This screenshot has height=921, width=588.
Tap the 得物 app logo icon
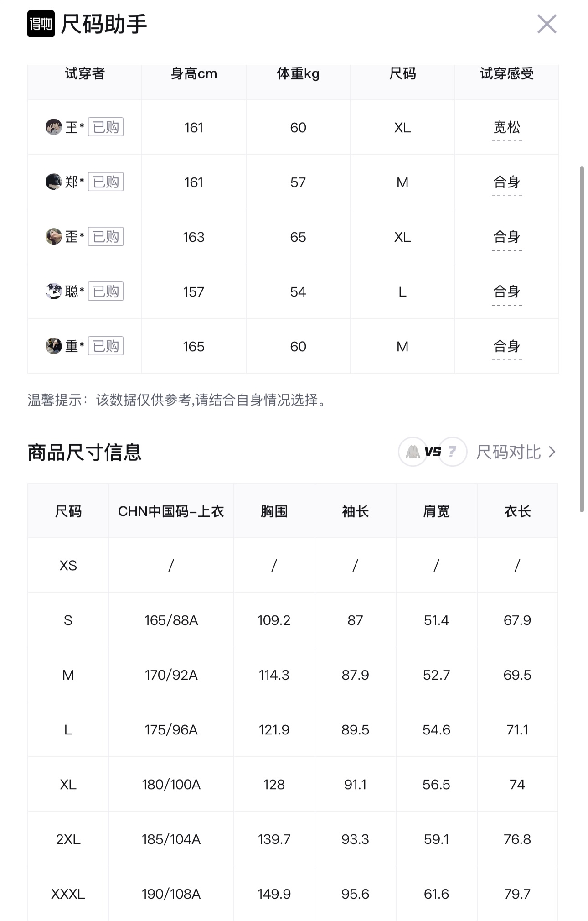pos(41,24)
